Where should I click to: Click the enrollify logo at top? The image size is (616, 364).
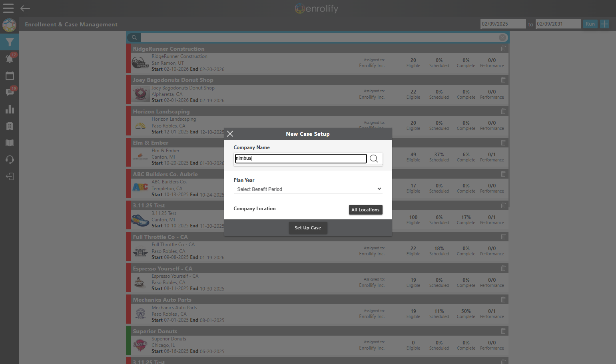tap(317, 8)
